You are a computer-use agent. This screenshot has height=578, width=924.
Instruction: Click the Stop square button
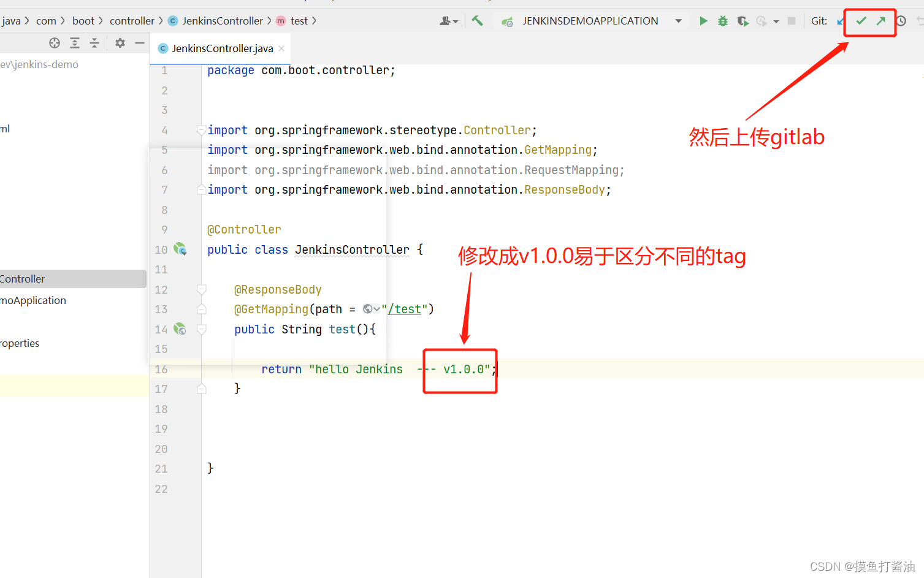(792, 21)
